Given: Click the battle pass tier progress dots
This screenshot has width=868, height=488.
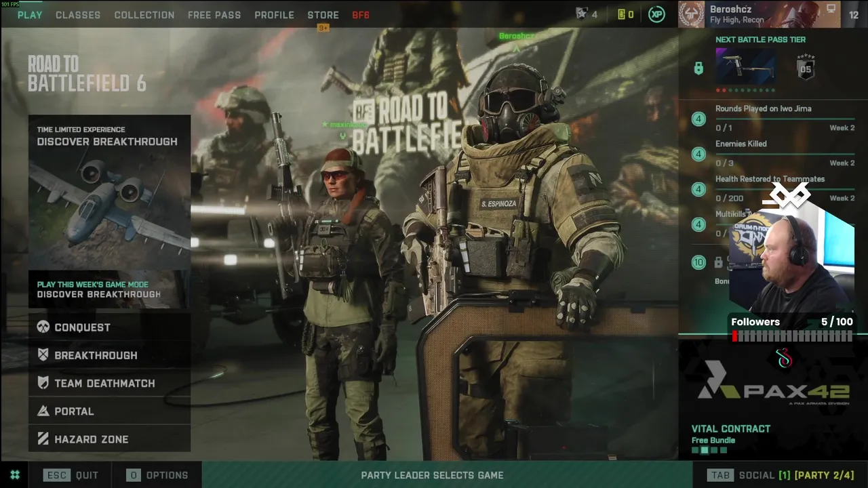Looking at the screenshot, I should point(746,90).
